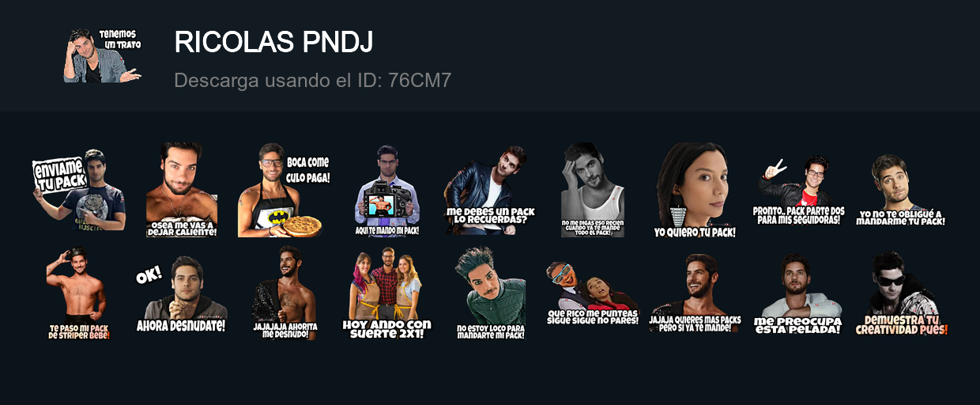Click the 'Tenemos un trato' pack cover image
Image resolution: width=980 pixels, height=405 pixels.
click(103, 55)
